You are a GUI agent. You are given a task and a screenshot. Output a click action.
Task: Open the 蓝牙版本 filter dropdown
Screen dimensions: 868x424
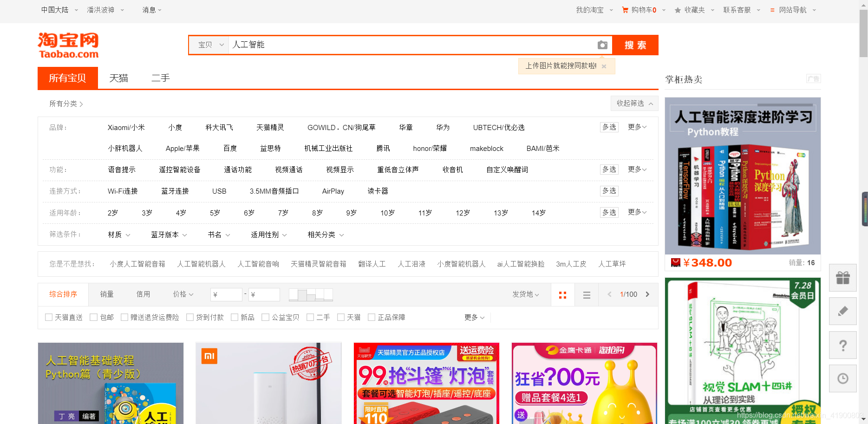[x=169, y=235]
